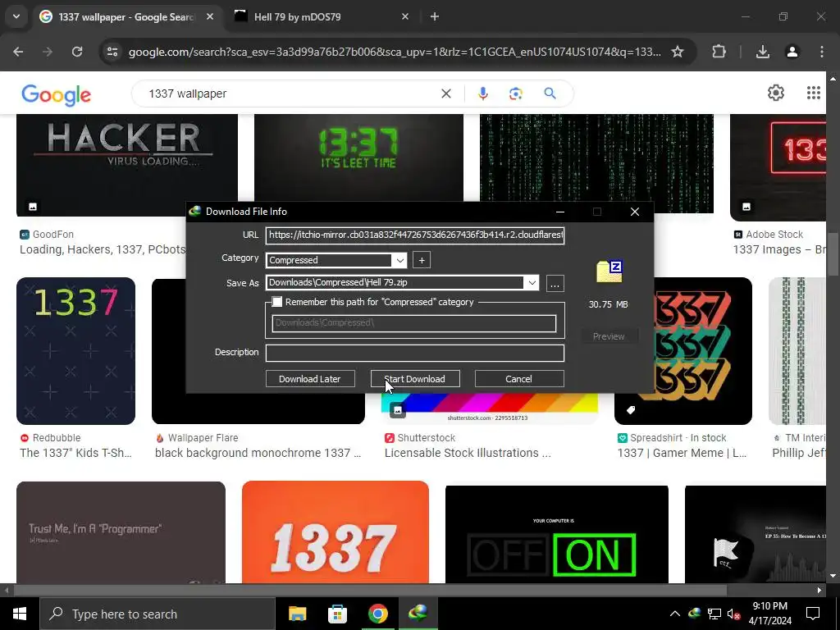Click the page vertical scrollbar thumb
Image resolution: width=840 pixels, height=630 pixels.
(x=833, y=254)
